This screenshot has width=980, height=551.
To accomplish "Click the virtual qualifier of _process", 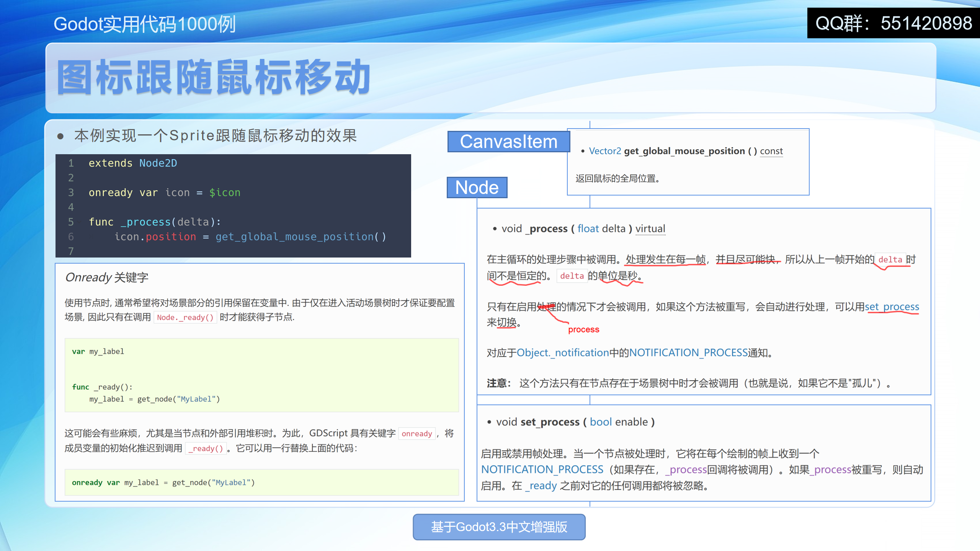I will point(650,228).
